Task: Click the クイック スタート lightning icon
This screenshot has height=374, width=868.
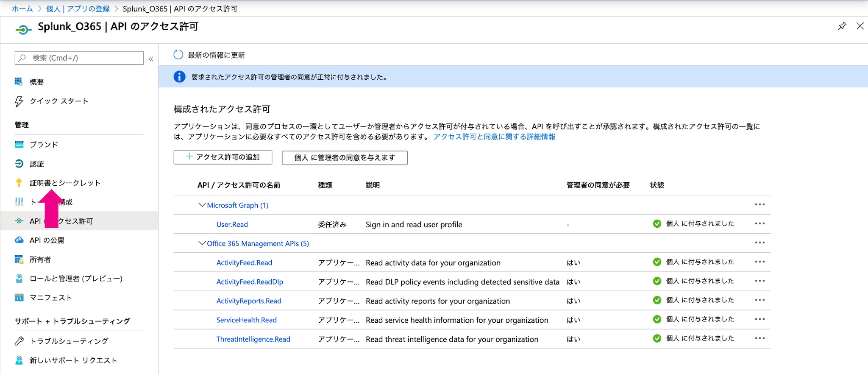Action: pyautogui.click(x=19, y=101)
